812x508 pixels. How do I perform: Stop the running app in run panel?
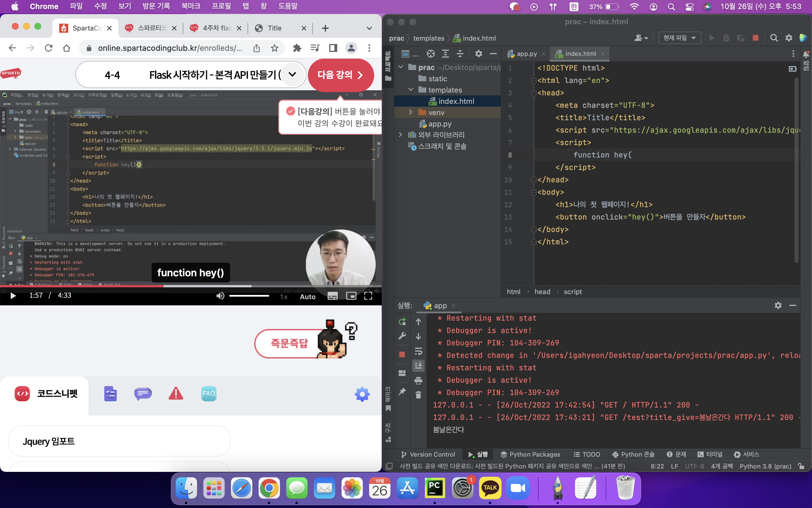(402, 354)
